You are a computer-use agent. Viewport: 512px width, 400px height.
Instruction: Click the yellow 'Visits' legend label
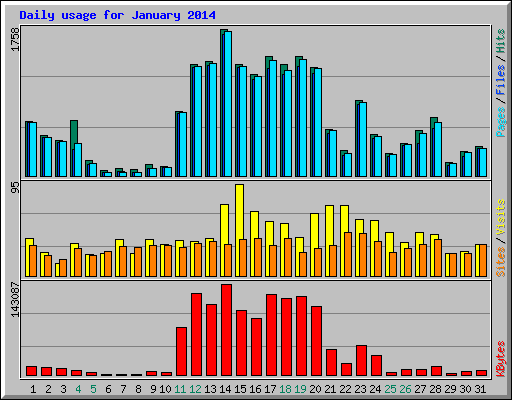pyautogui.click(x=500, y=217)
